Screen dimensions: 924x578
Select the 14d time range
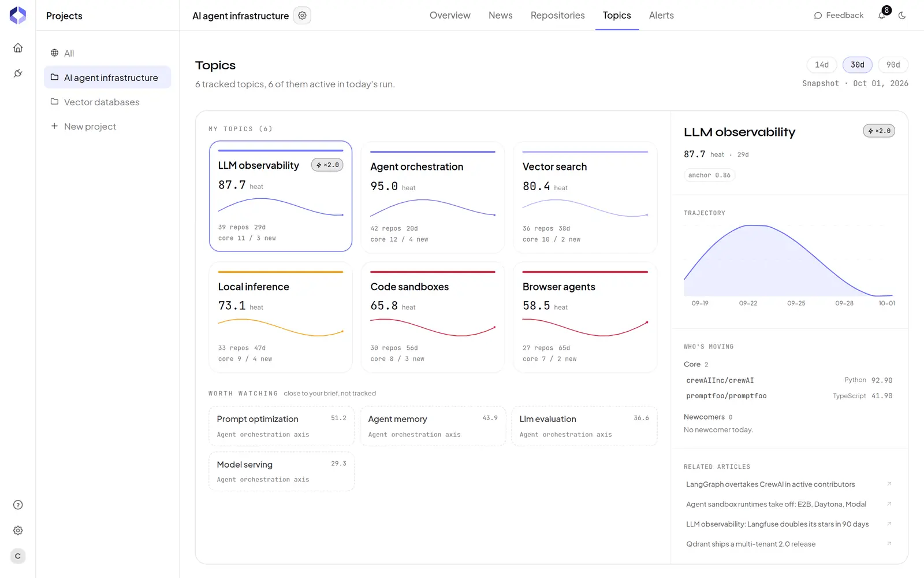pos(822,65)
